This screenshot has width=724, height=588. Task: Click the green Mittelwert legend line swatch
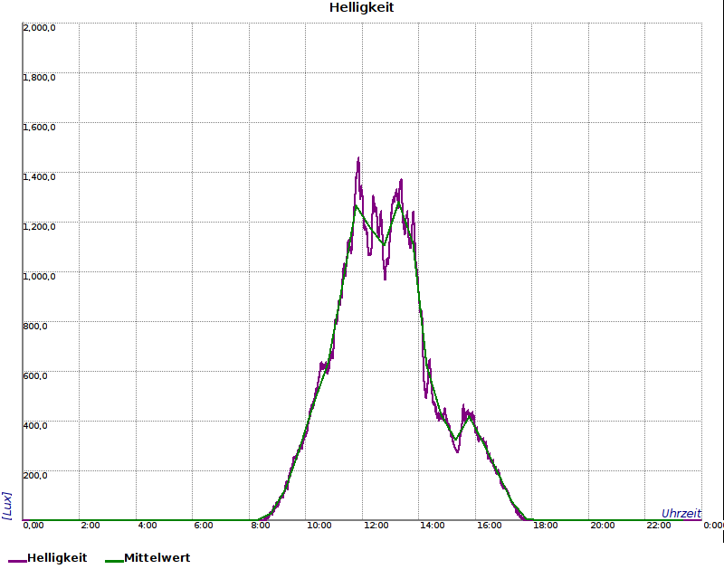115,561
